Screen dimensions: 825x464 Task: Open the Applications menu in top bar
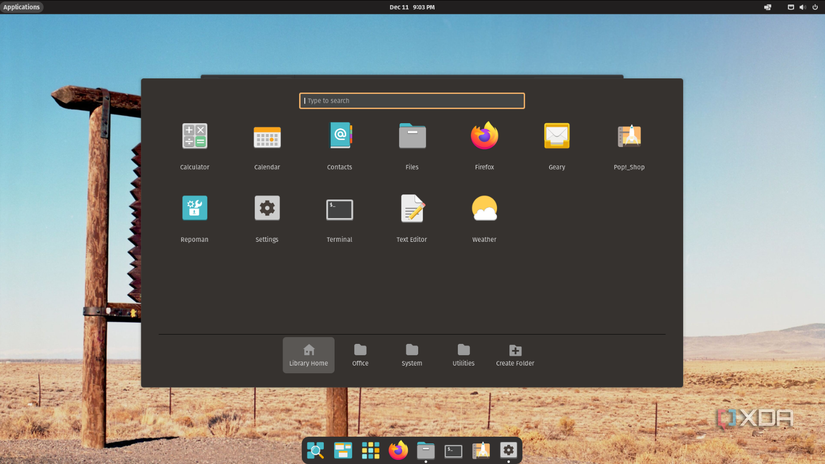tap(21, 7)
